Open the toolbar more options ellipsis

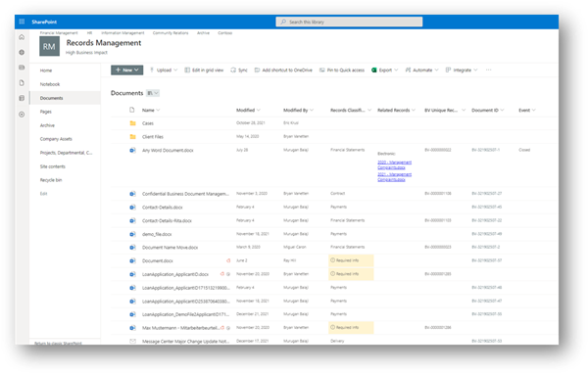coord(488,70)
